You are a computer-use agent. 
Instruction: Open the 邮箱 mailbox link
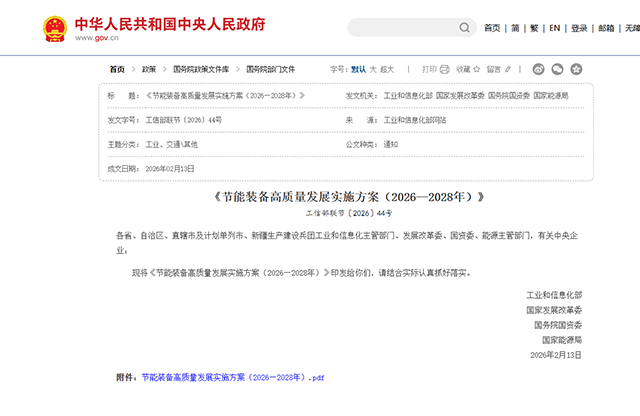click(606, 28)
